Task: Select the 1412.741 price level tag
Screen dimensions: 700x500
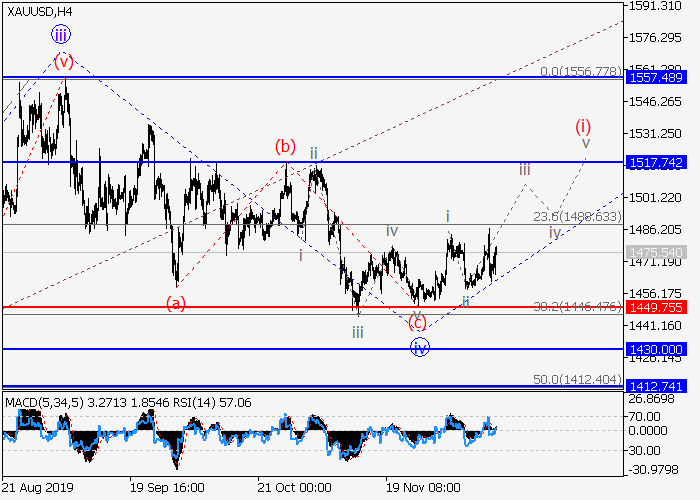Action: (x=654, y=386)
